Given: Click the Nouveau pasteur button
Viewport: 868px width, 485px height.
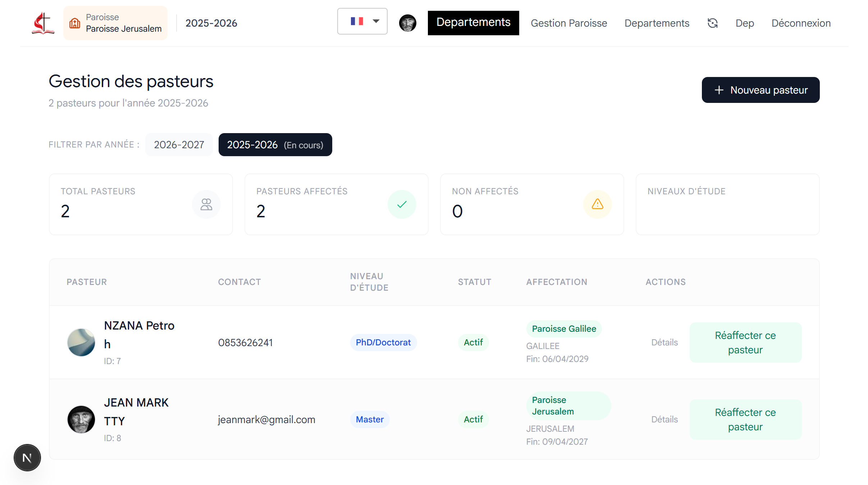Looking at the screenshot, I should [760, 90].
